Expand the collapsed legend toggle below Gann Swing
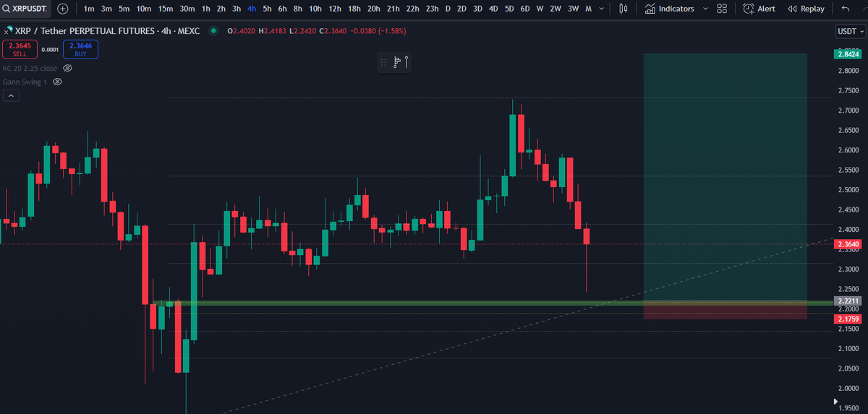This screenshot has width=868, height=414. click(x=10, y=95)
